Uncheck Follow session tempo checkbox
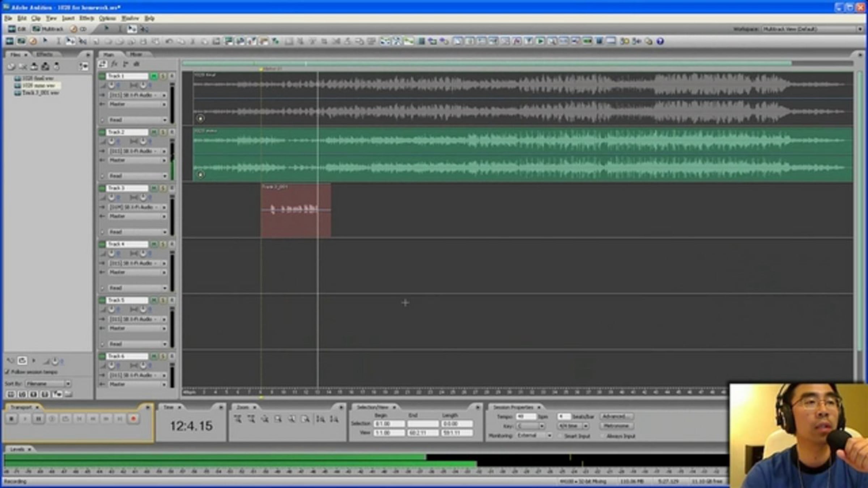 click(7, 372)
